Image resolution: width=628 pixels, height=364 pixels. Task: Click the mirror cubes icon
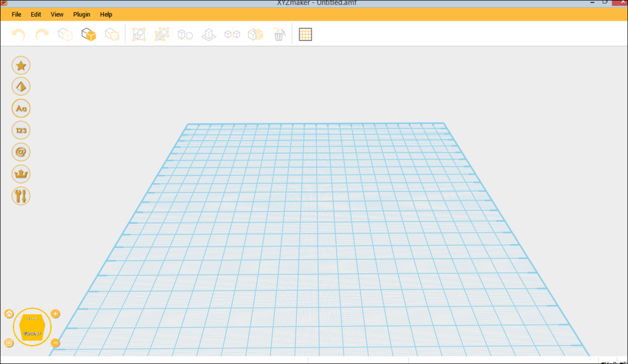point(232,34)
